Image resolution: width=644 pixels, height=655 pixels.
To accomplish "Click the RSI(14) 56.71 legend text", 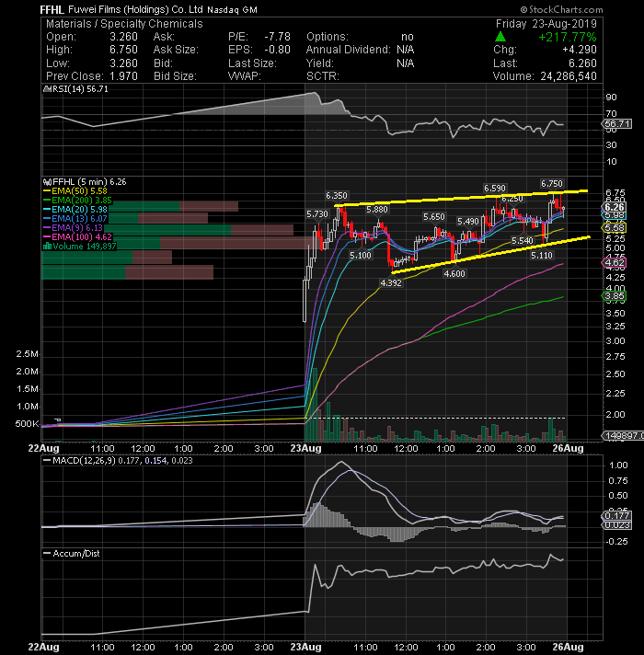I will [79, 89].
